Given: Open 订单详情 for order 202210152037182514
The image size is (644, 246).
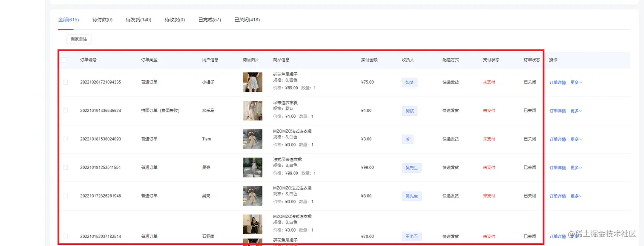Looking at the screenshot, I should (558, 237).
